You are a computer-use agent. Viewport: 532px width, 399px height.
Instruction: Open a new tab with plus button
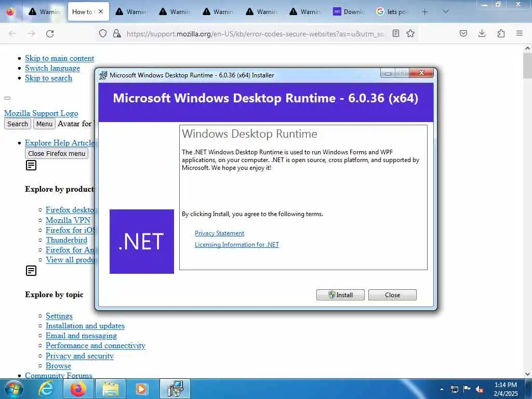(425, 12)
